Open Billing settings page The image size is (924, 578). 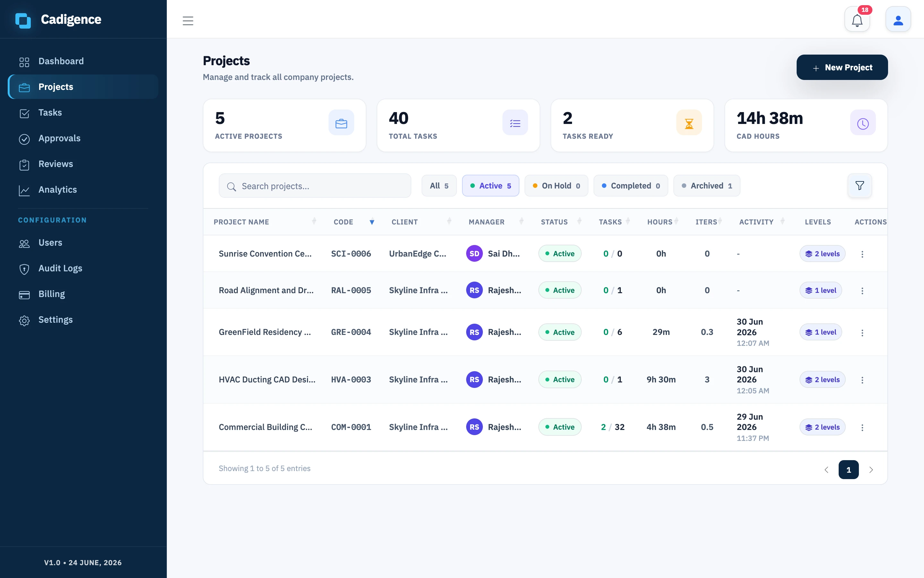(83, 294)
